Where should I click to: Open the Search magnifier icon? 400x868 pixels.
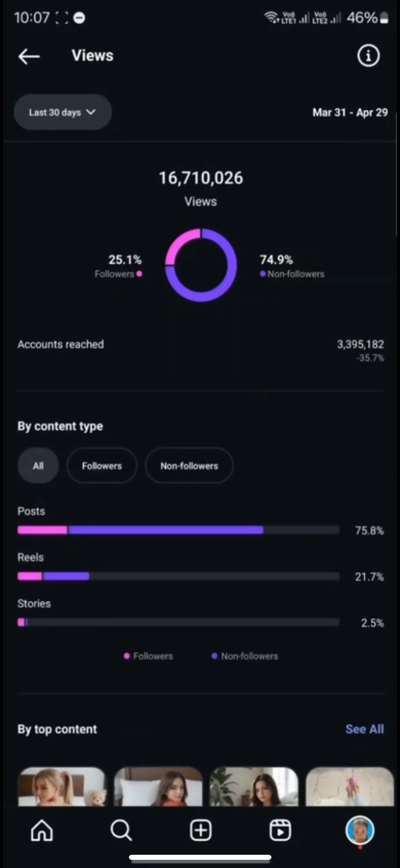tap(121, 830)
